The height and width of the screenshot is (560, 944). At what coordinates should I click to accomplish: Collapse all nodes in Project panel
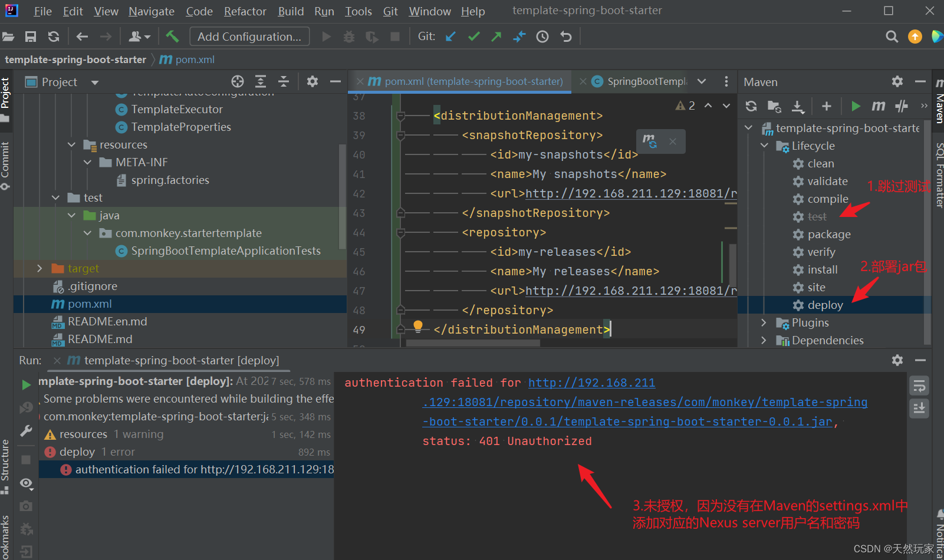click(284, 81)
